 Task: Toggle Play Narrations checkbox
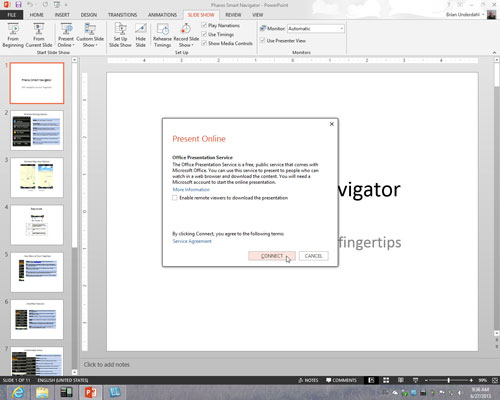tap(204, 25)
